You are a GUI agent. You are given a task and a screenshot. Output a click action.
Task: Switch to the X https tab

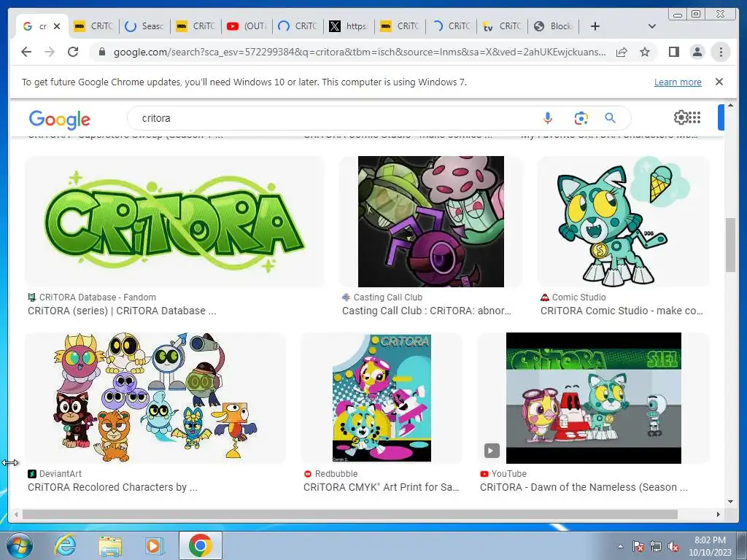point(349,26)
